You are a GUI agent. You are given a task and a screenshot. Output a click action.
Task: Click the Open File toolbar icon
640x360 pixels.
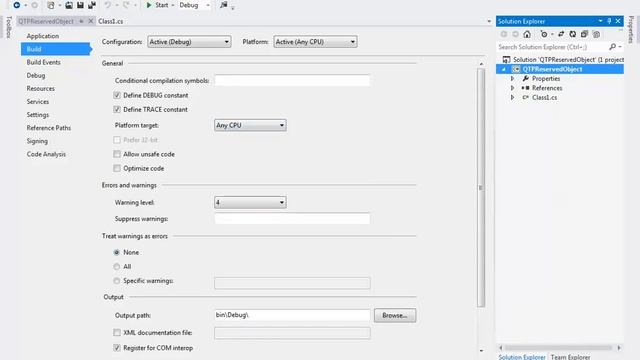[x=69, y=5]
